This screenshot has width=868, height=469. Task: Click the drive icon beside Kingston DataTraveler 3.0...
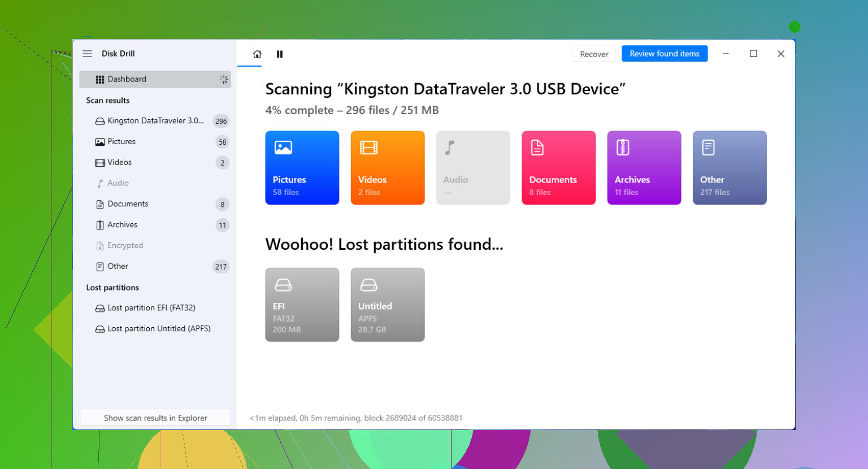click(x=100, y=121)
